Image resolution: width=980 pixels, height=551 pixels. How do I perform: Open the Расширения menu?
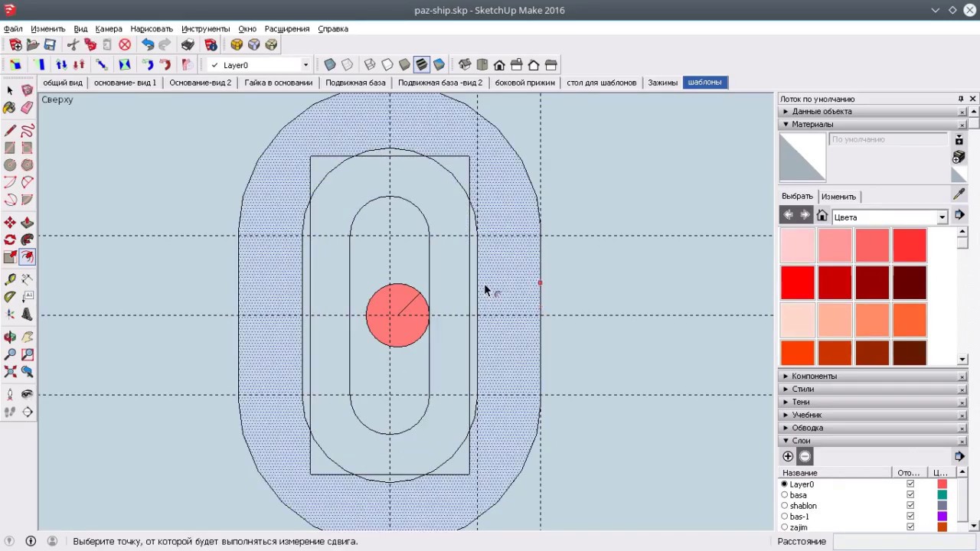[287, 29]
